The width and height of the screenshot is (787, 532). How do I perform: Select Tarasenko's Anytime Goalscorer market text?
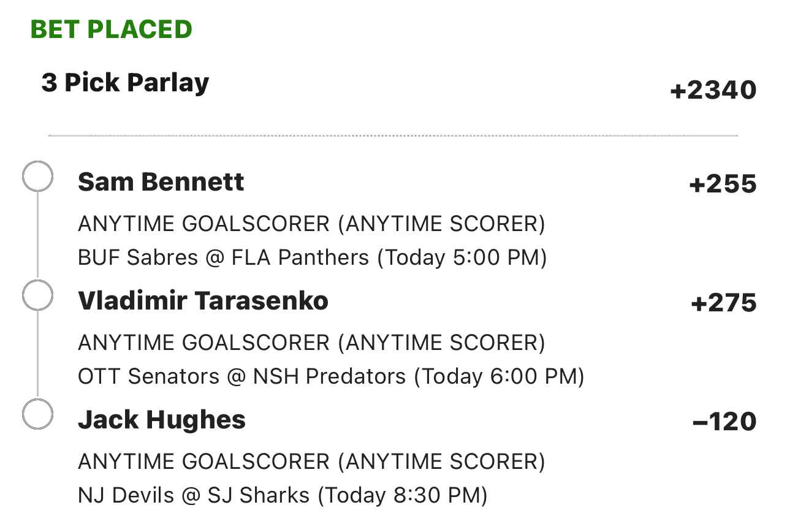(311, 343)
